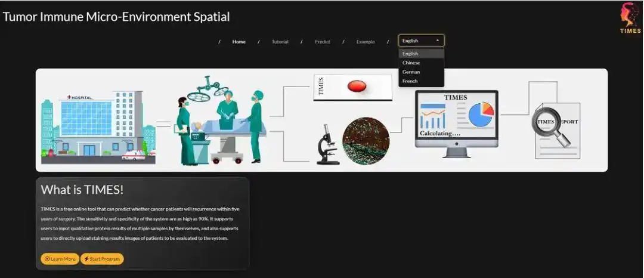Click the hospital building illustration
Image resolution: width=644 pixels, height=278 pixels.
click(98, 127)
